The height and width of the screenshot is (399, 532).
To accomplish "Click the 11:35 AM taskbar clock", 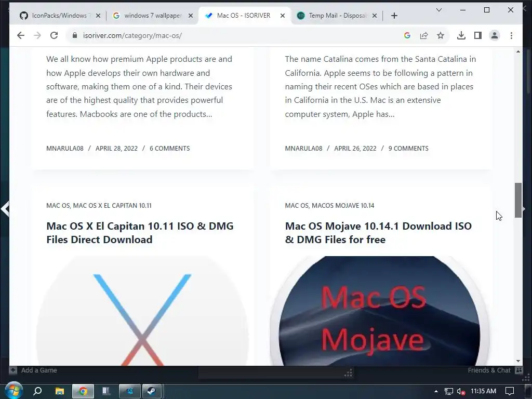I will (484, 391).
